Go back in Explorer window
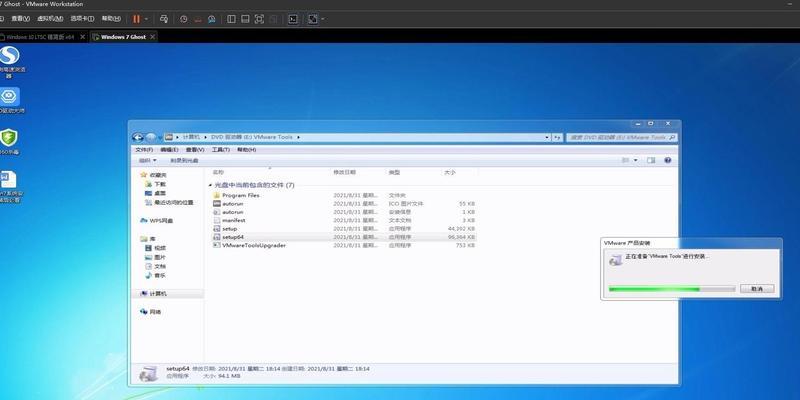800x400 pixels. click(x=137, y=137)
